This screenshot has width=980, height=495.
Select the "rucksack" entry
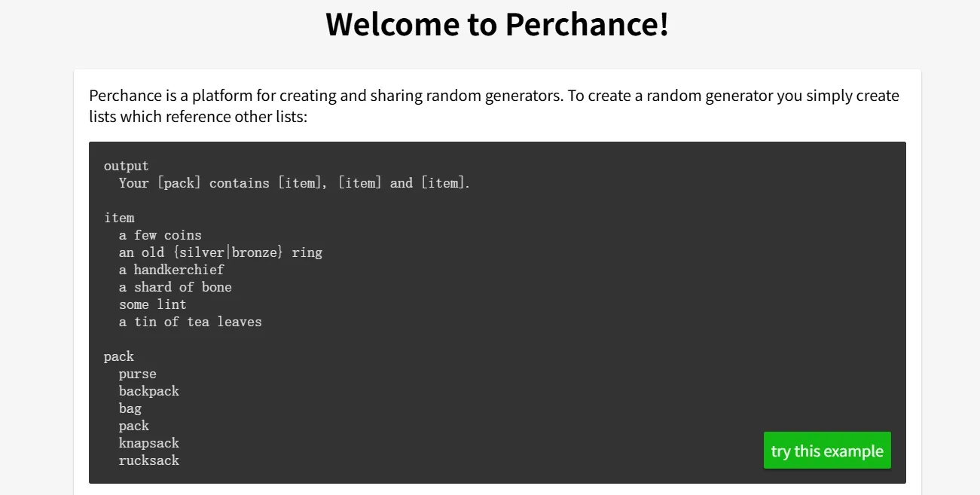coord(149,460)
